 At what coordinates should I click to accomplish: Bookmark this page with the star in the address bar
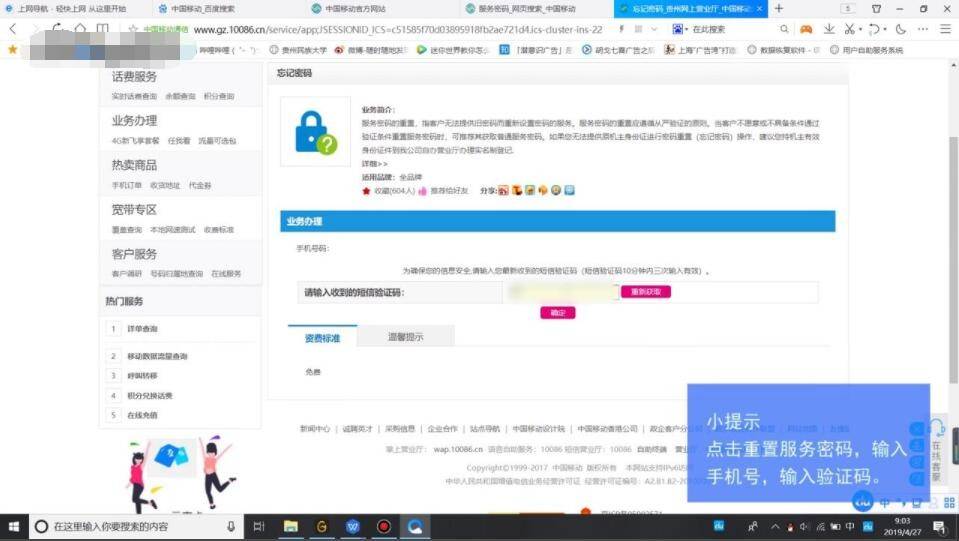click(133, 29)
